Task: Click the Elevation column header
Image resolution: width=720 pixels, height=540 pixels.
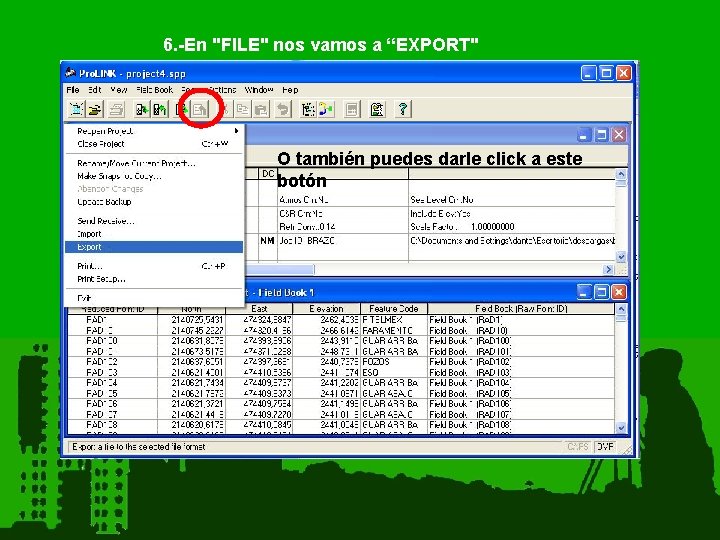Action: pos(326,309)
